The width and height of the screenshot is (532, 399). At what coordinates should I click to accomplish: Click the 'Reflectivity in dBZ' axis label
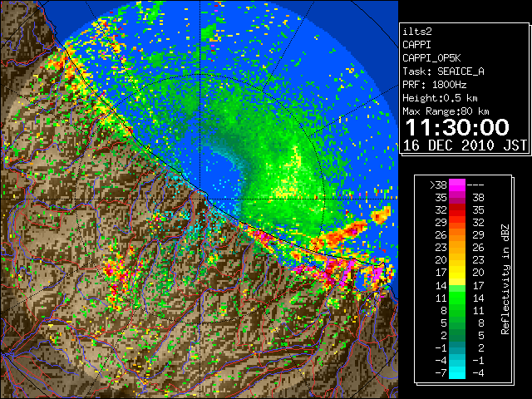click(505, 279)
